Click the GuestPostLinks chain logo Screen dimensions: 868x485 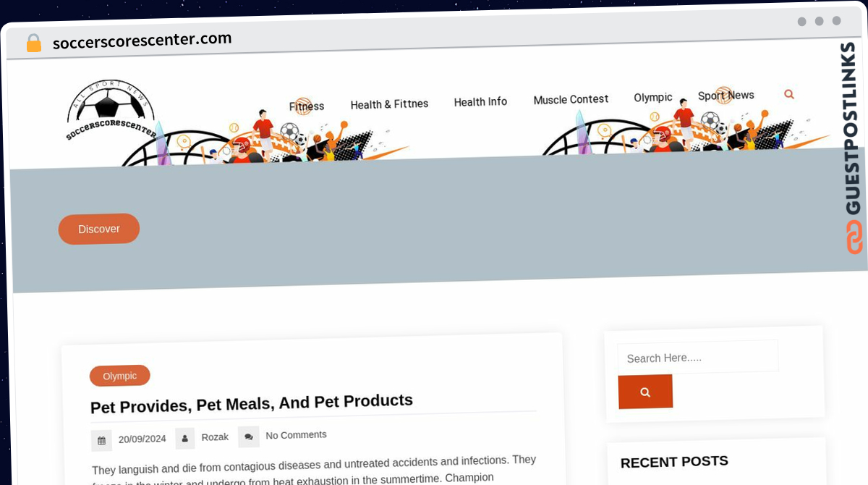tap(854, 237)
